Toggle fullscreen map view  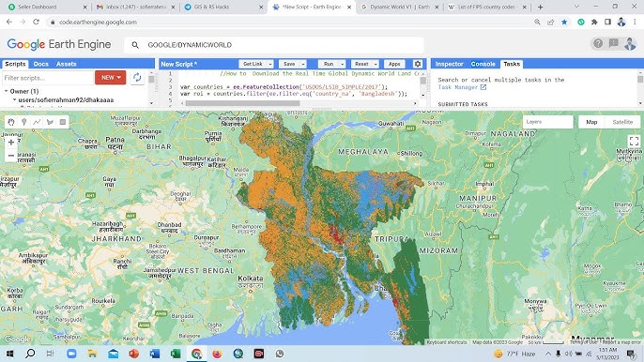[x=634, y=142]
